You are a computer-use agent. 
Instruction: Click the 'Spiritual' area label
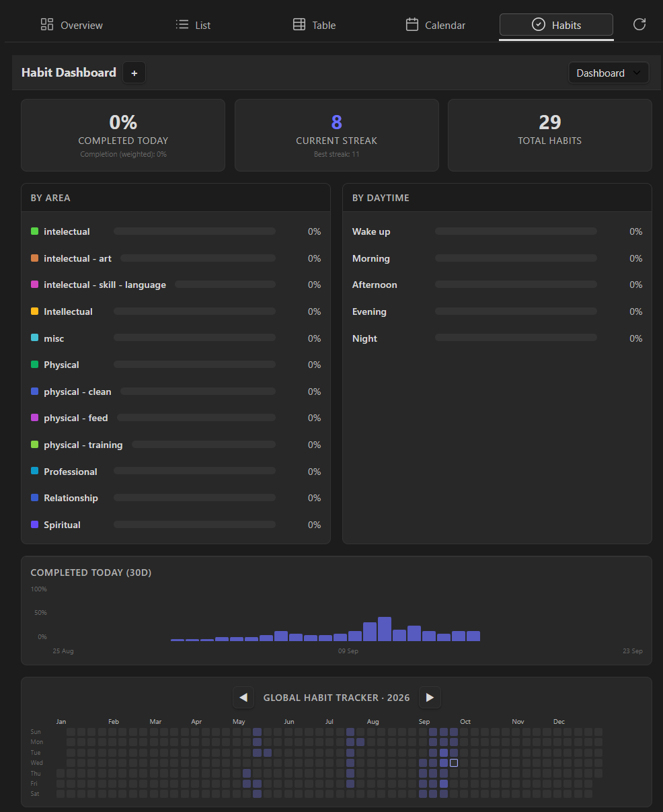[62, 525]
